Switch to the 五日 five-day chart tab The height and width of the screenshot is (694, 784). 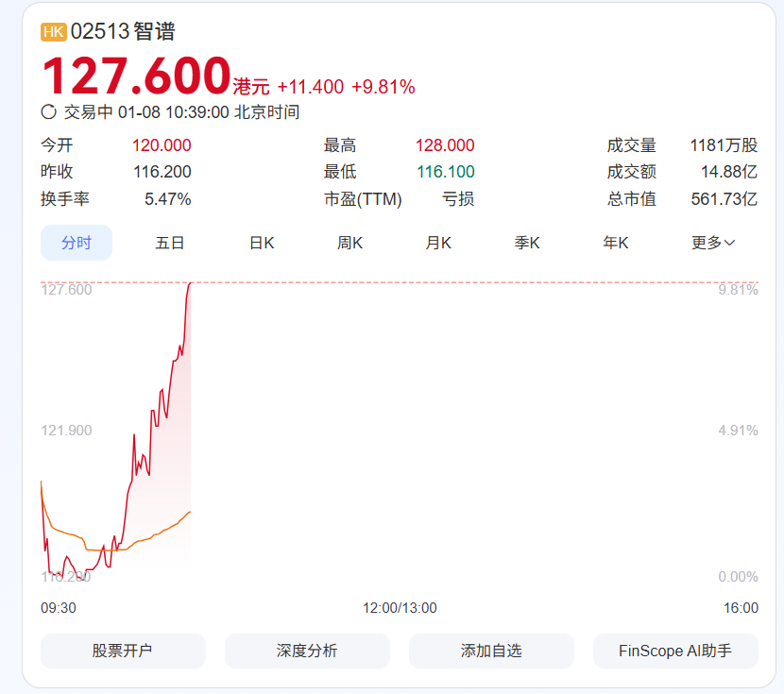tap(170, 243)
